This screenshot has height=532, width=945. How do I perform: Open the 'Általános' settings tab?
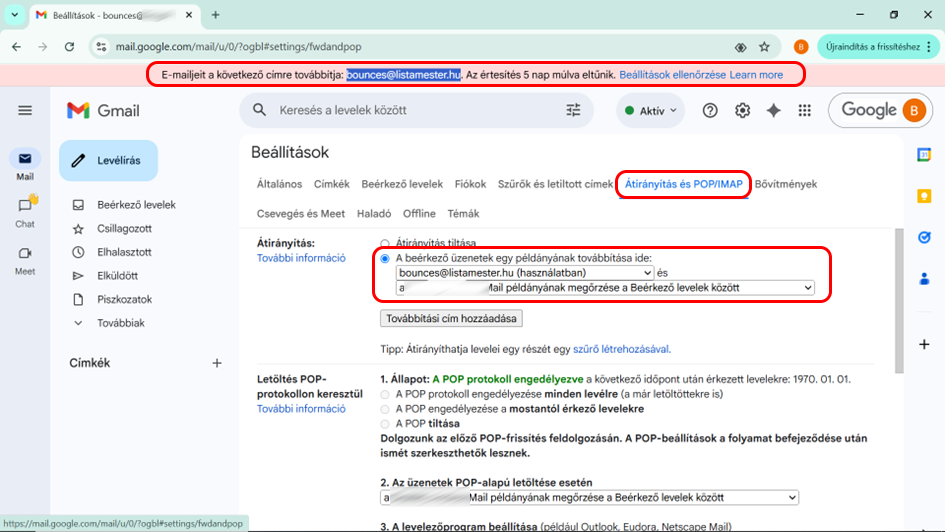[x=279, y=184]
